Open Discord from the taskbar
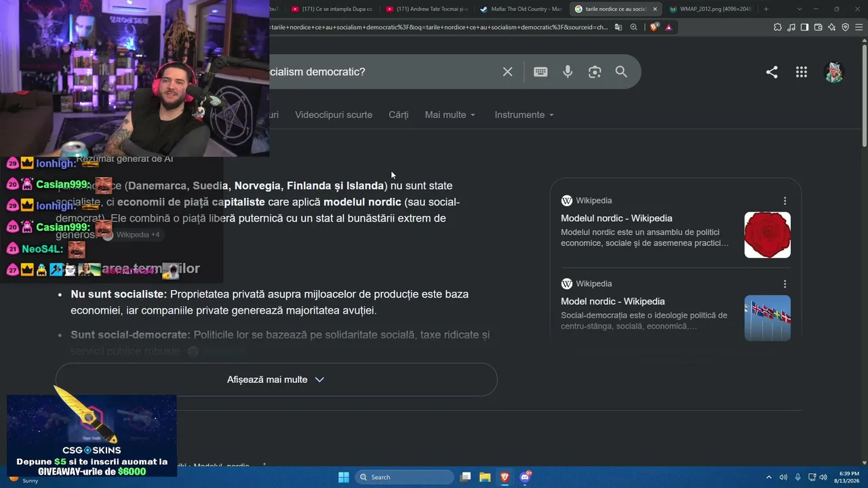 point(525,477)
